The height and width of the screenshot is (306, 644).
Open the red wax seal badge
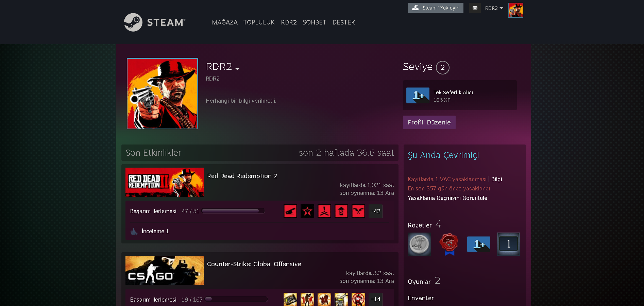449,244
